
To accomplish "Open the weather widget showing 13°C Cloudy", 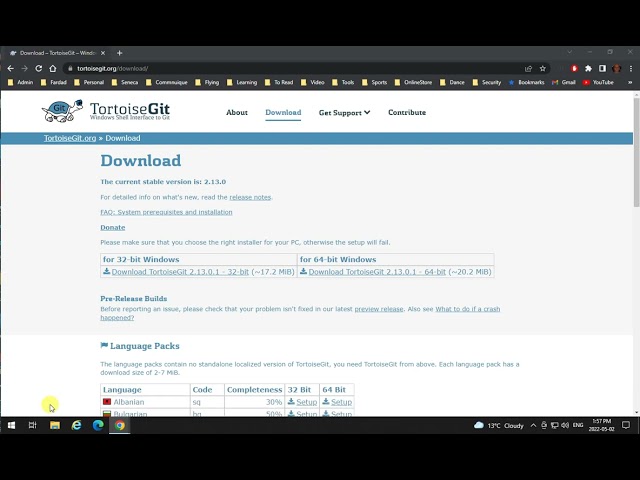I will pyautogui.click(x=498, y=426).
